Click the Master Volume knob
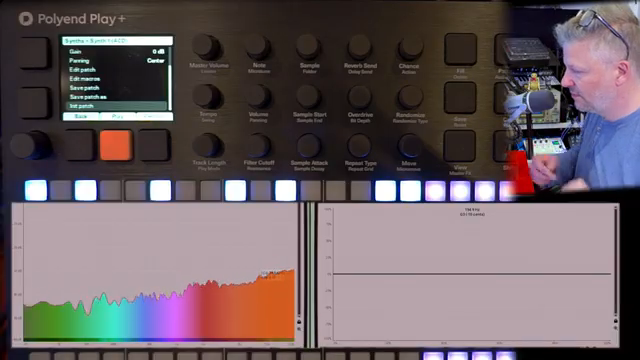Viewport: 640px width, 360px height. point(207,47)
